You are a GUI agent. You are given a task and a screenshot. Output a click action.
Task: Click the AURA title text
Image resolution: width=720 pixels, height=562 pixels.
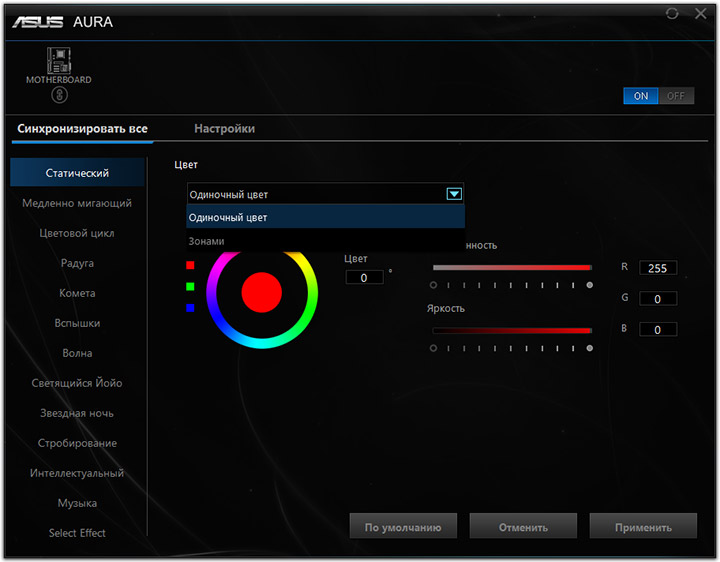coord(93,22)
